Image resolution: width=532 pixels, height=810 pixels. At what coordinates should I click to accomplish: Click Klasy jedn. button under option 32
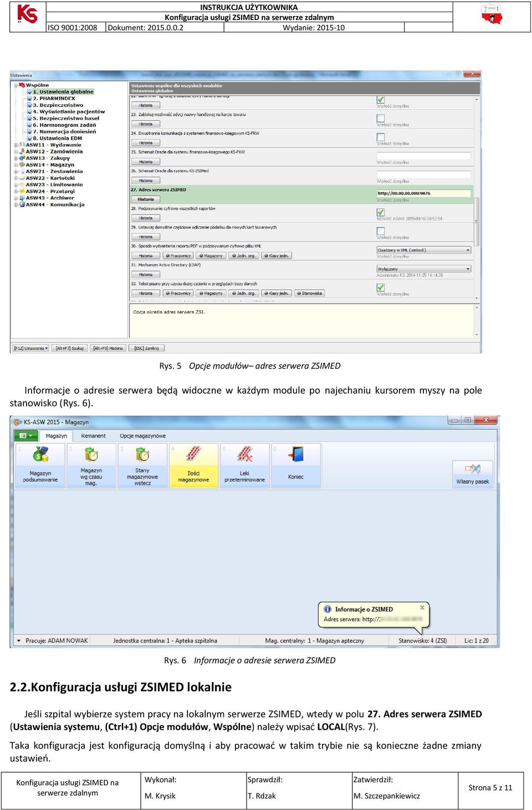277,293
